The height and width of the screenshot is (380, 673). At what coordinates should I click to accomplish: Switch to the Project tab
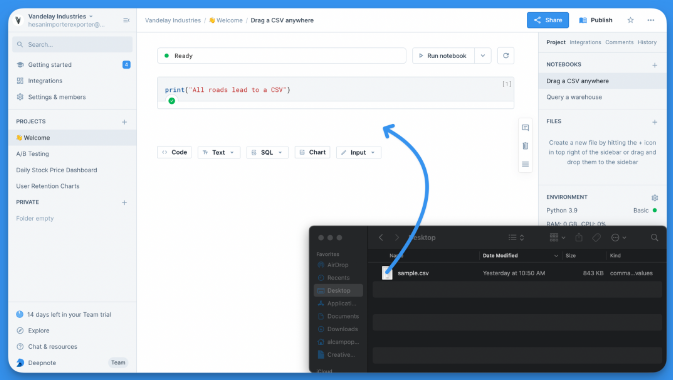tap(556, 42)
